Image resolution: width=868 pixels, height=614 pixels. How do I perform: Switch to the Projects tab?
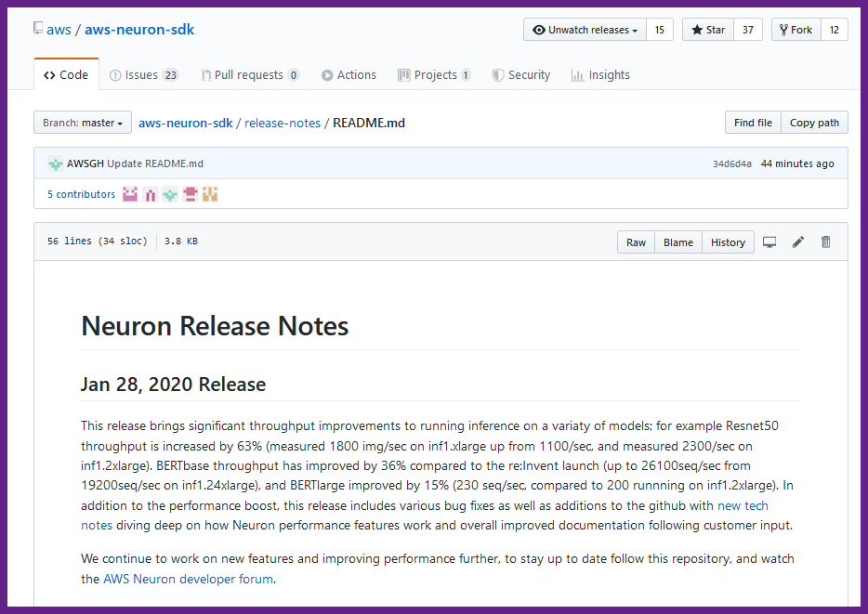pos(434,75)
